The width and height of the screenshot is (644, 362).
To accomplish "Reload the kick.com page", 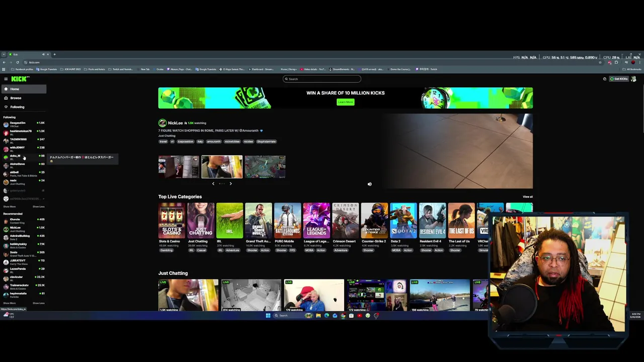I will (18, 62).
